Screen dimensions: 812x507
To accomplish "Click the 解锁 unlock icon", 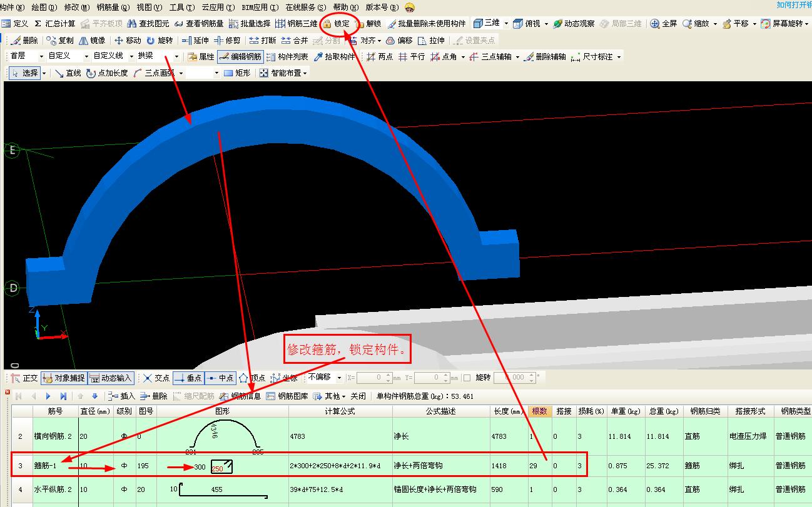I will [x=368, y=24].
